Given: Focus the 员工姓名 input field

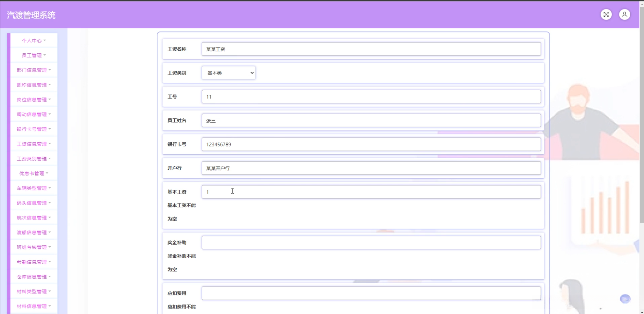Looking at the screenshot, I should [x=371, y=120].
